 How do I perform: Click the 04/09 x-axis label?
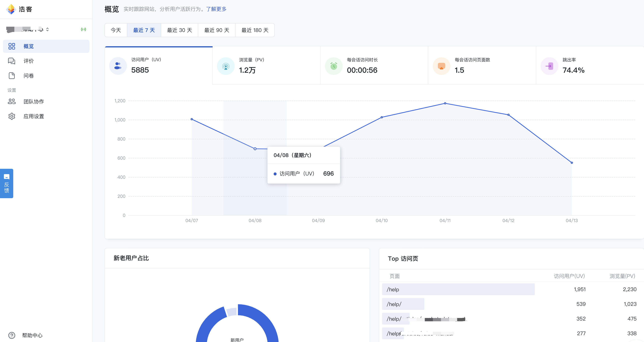tap(318, 221)
